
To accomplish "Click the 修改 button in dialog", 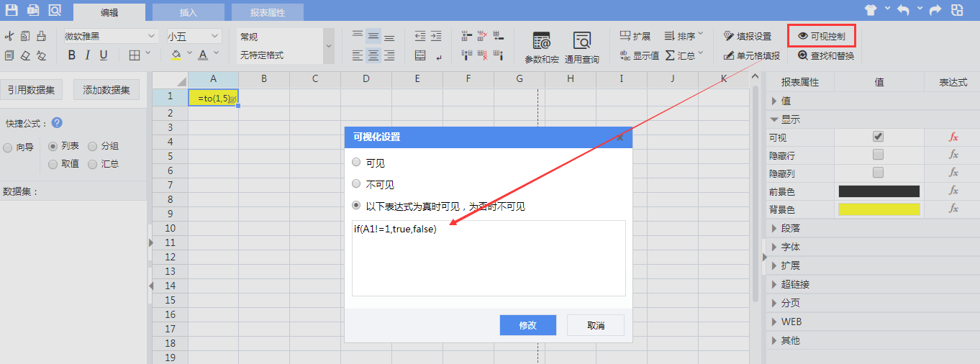I will (527, 325).
